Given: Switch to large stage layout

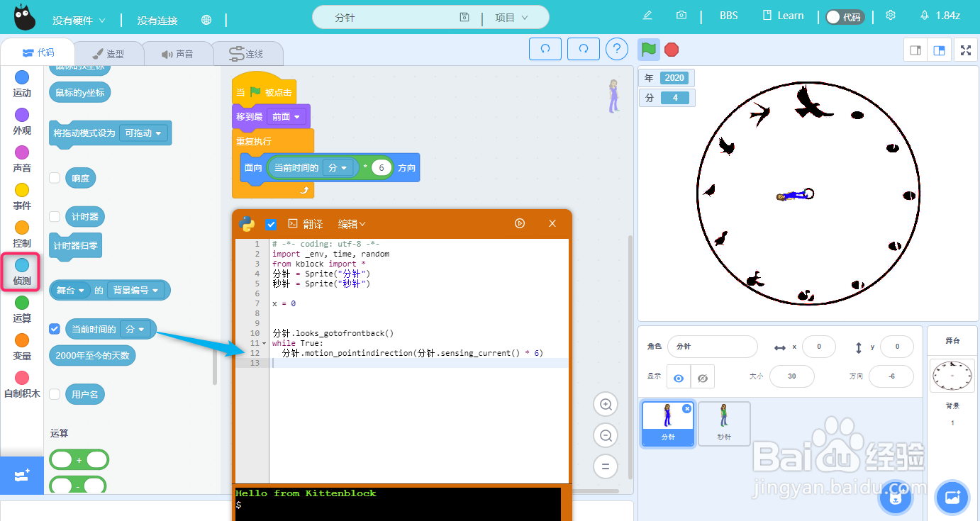Looking at the screenshot, I should 940,50.
